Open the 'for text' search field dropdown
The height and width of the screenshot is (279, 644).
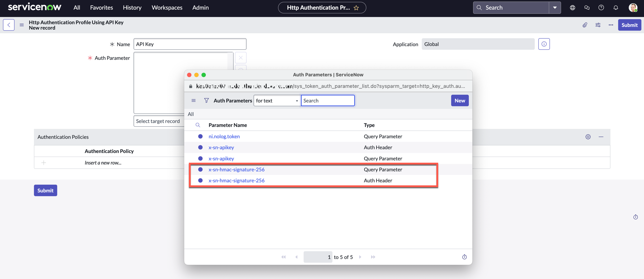(277, 100)
